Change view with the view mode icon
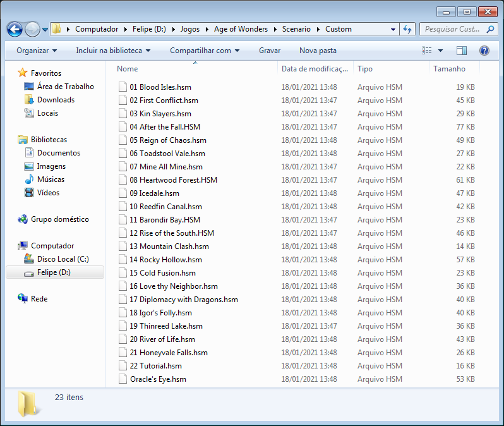Screen dimensions: 504x426 click(427, 51)
